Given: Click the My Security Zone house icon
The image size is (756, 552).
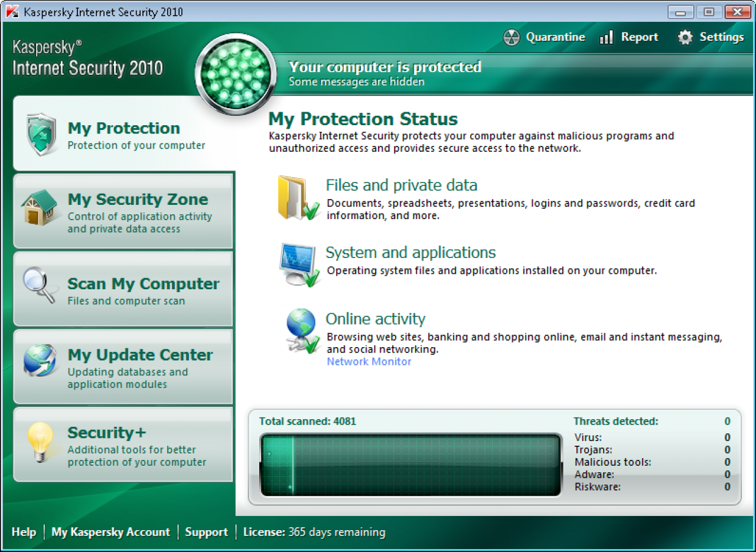Looking at the screenshot, I should pos(40,207).
